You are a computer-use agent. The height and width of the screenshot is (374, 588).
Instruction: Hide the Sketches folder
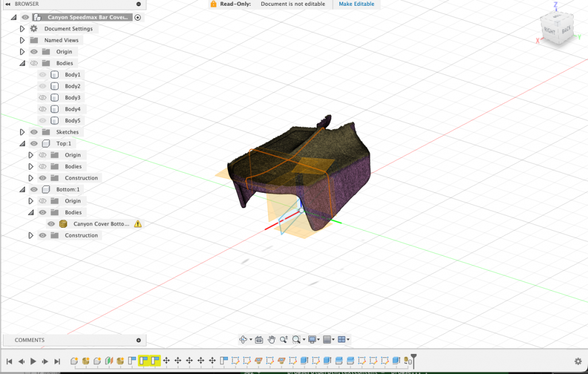click(x=34, y=132)
